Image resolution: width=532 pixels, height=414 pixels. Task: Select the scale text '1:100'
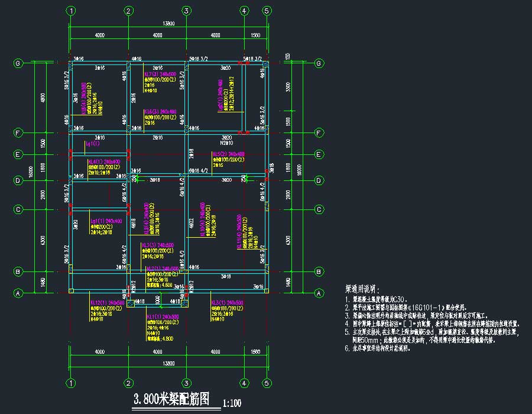coord(232,403)
